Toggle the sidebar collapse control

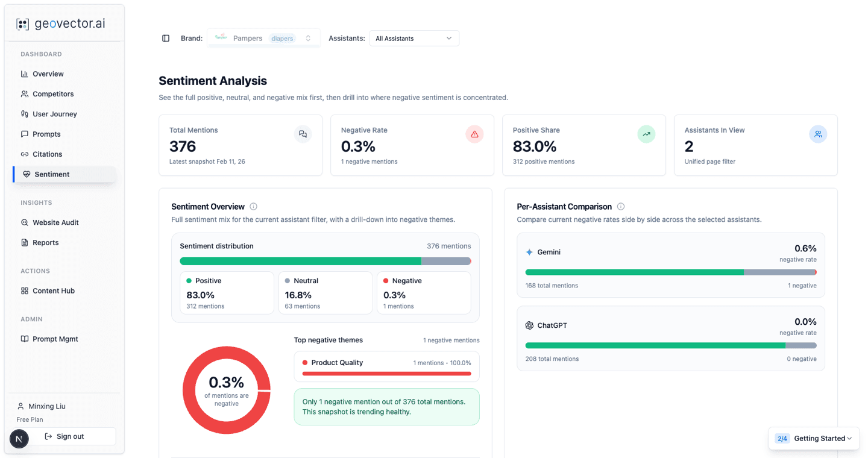coord(166,38)
